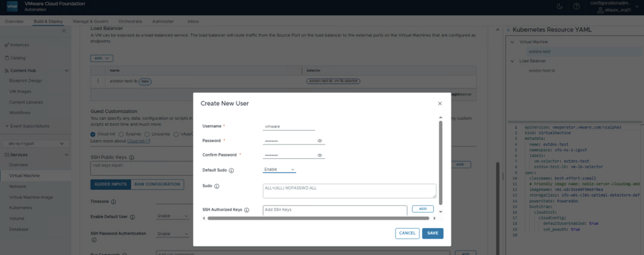
Task: Click the Cancel button
Action: 408,233
